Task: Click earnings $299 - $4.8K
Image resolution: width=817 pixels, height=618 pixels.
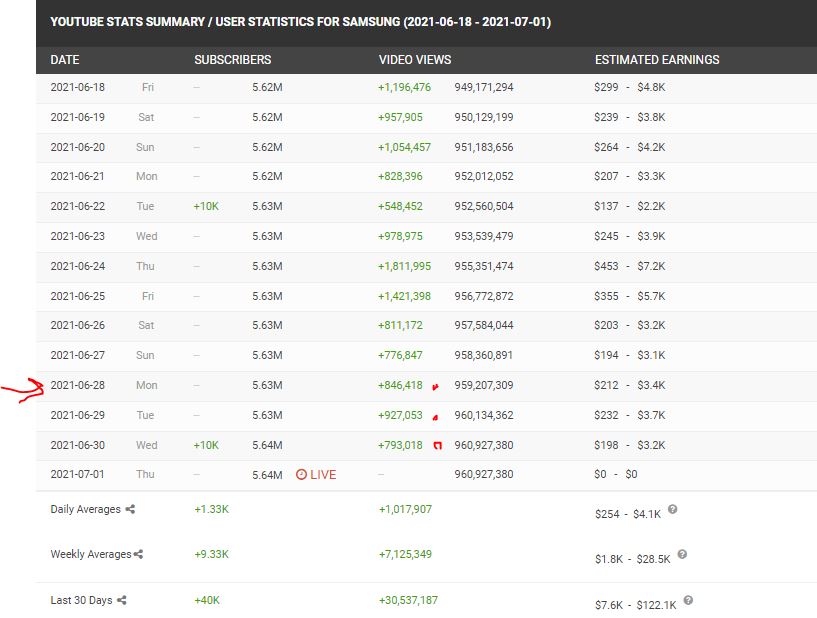Action: (629, 87)
